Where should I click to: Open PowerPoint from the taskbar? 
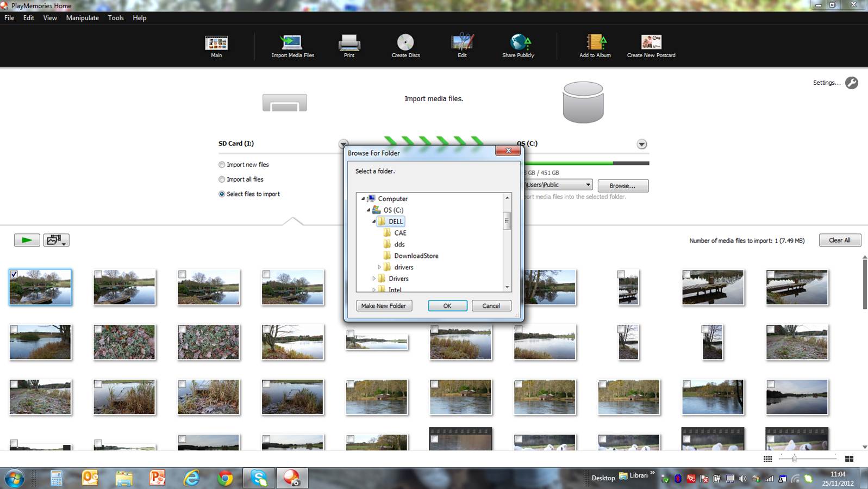coord(157,478)
